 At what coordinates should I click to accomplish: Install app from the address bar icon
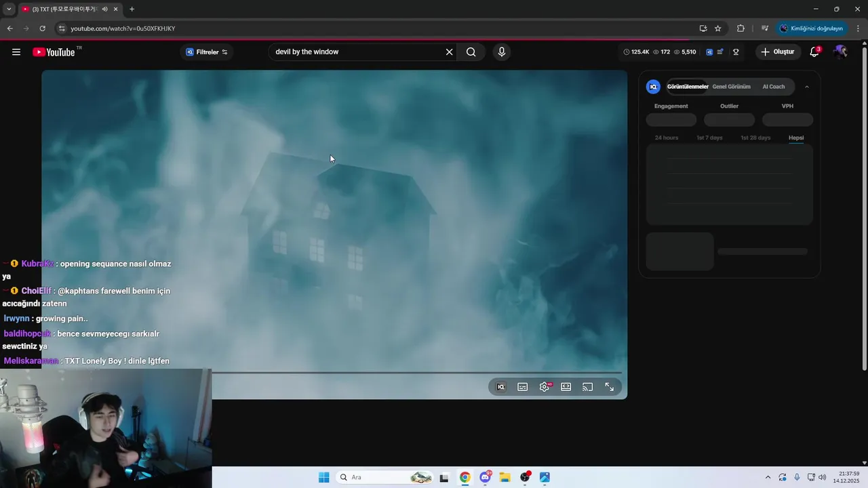tap(703, 28)
